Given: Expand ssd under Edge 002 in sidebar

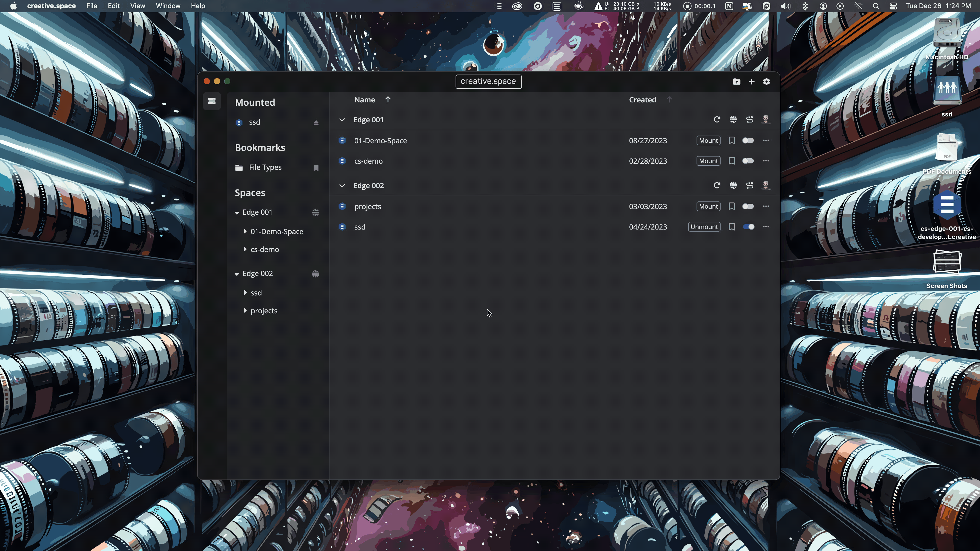Looking at the screenshot, I should 245,293.
